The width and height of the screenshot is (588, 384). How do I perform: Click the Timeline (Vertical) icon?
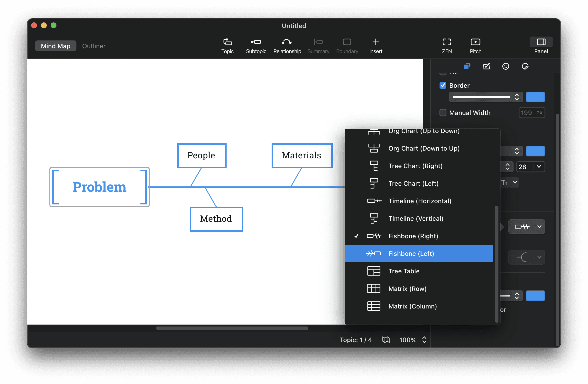(x=374, y=219)
